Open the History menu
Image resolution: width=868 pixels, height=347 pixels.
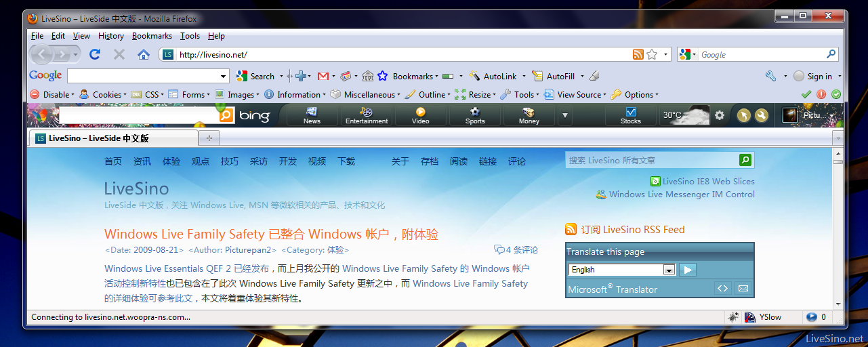coord(111,36)
